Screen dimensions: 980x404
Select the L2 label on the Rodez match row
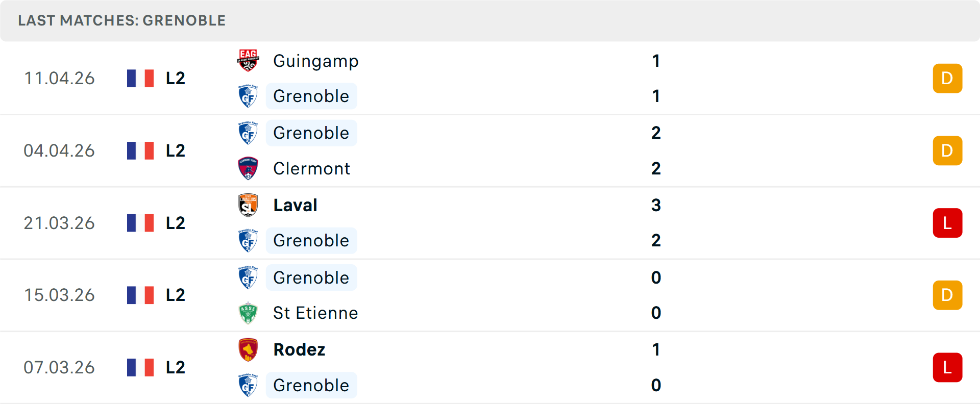pyautogui.click(x=174, y=367)
